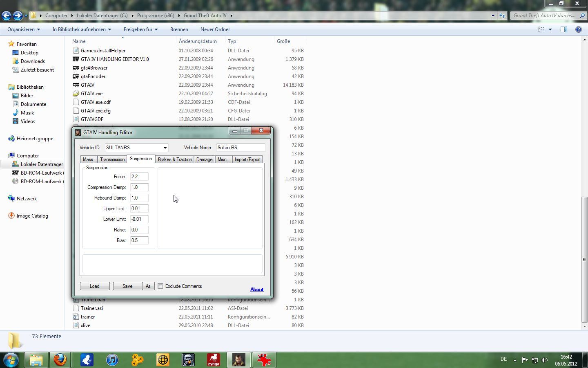Click the Force input field
The width and height of the screenshot is (588, 368).
point(139,177)
